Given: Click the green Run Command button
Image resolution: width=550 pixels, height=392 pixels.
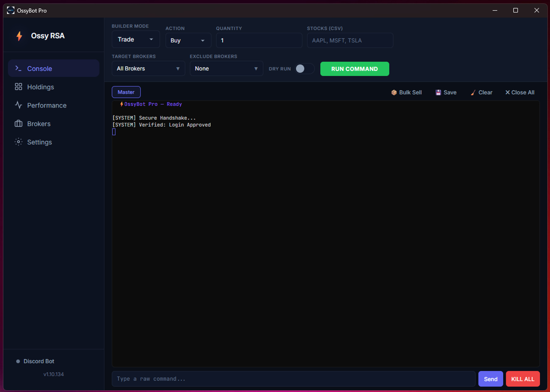Looking at the screenshot, I should point(355,69).
